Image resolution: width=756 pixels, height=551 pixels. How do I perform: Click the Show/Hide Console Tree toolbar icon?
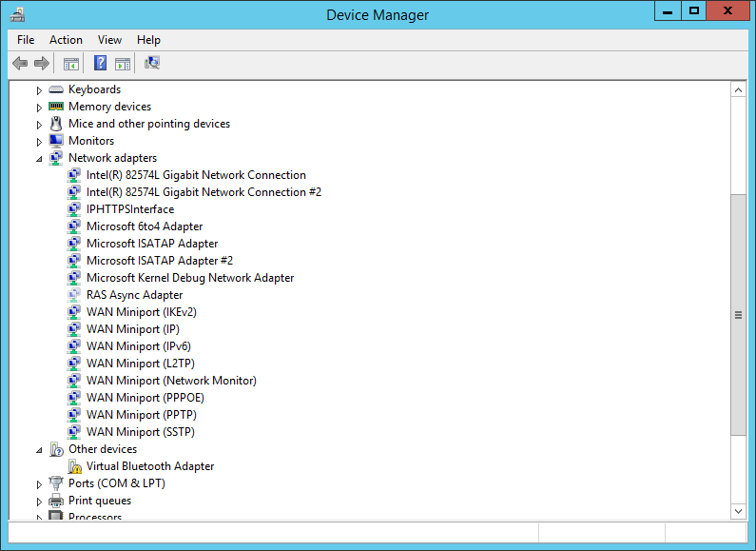71,63
